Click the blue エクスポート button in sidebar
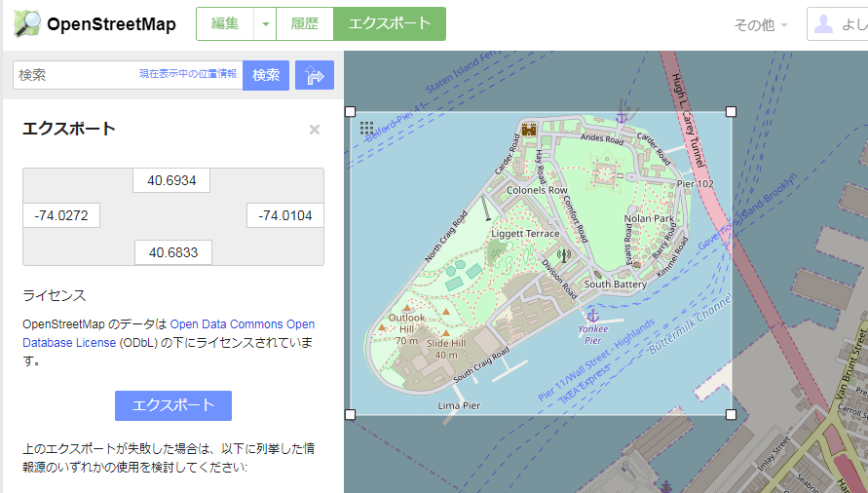 [x=173, y=405]
